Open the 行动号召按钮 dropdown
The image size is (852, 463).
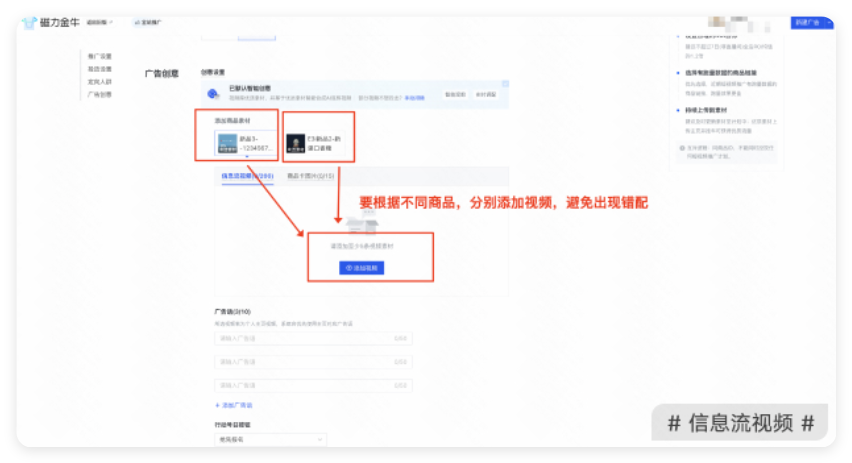pos(271,439)
